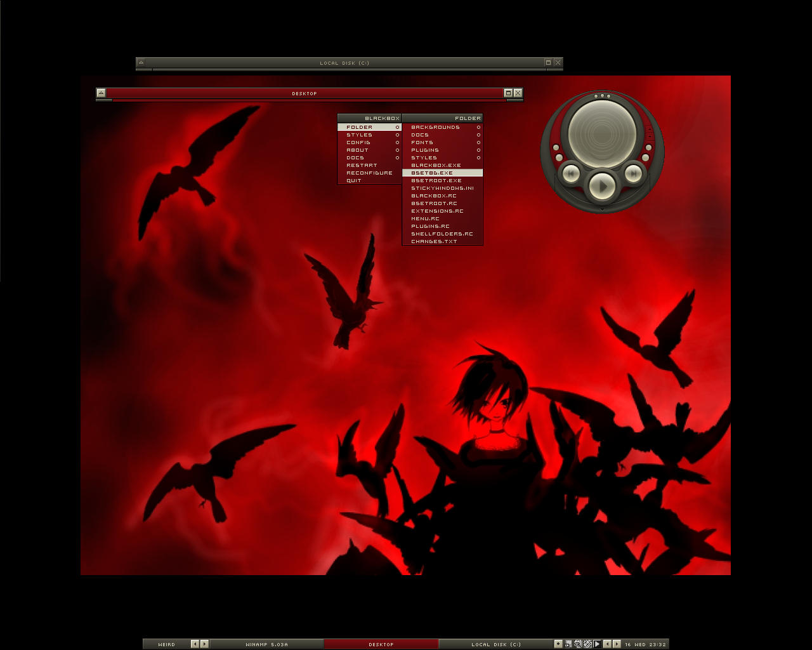Close the Desktop window
Screen dimensions: 812x650
pyautogui.click(x=518, y=93)
